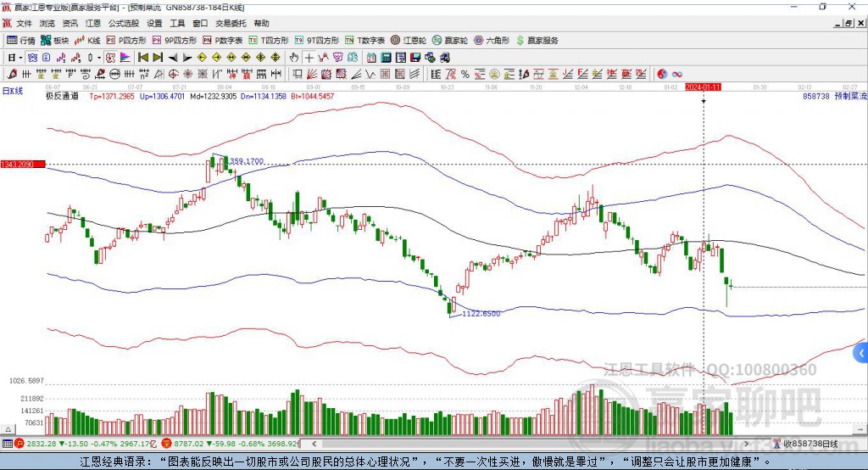Open the 交易委托 menu
Screen dimensions: 868x470
pos(231,23)
